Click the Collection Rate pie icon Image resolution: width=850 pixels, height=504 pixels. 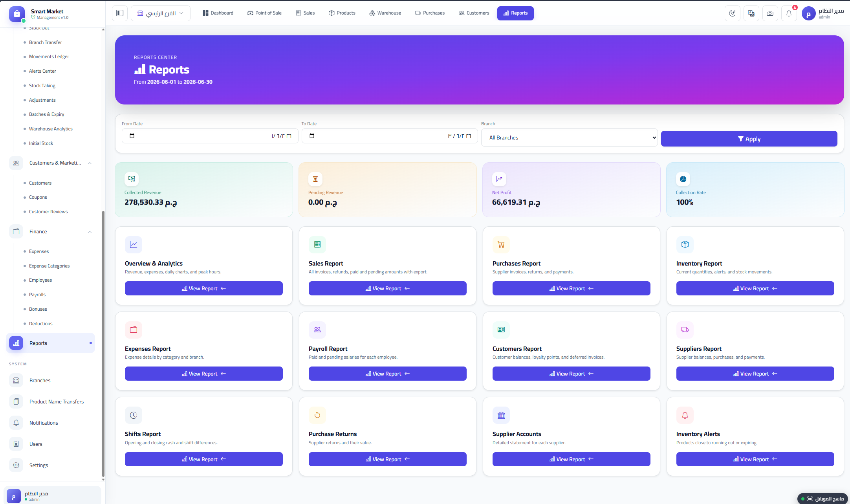pyautogui.click(x=683, y=179)
